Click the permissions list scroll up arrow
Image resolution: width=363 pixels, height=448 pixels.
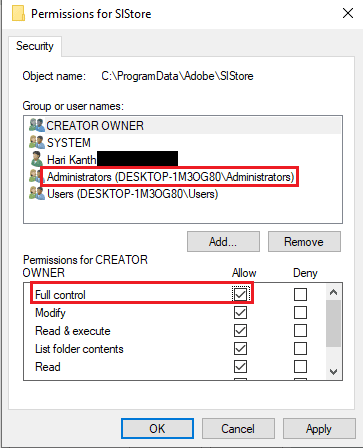(333, 292)
